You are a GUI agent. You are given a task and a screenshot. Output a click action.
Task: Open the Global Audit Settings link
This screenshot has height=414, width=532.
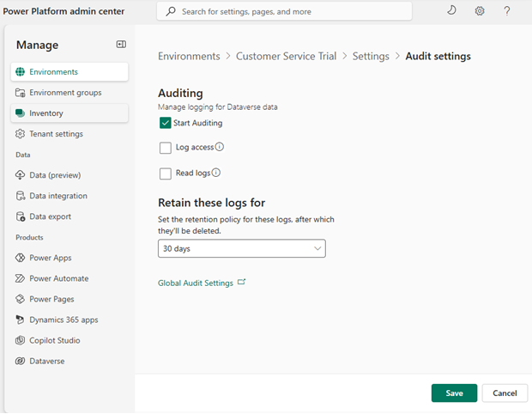(196, 283)
